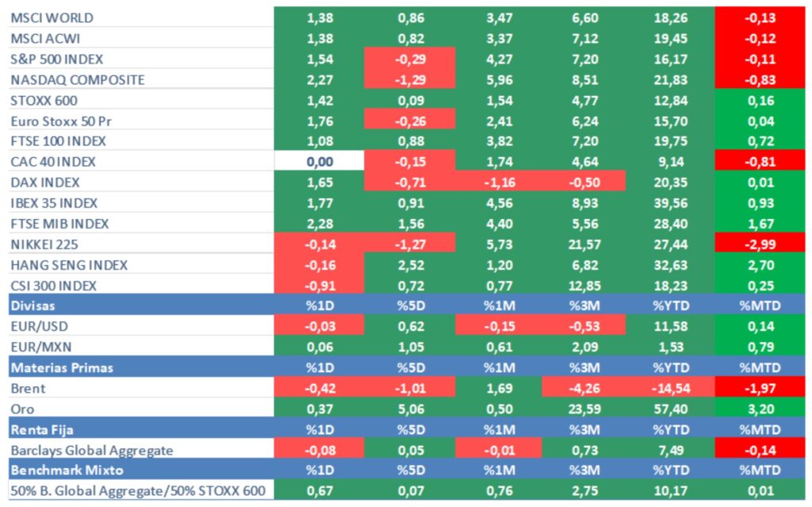Image resolution: width=812 pixels, height=507 pixels.
Task: Click the EUR/MXN %5D value 1,05
Action: tap(409, 347)
